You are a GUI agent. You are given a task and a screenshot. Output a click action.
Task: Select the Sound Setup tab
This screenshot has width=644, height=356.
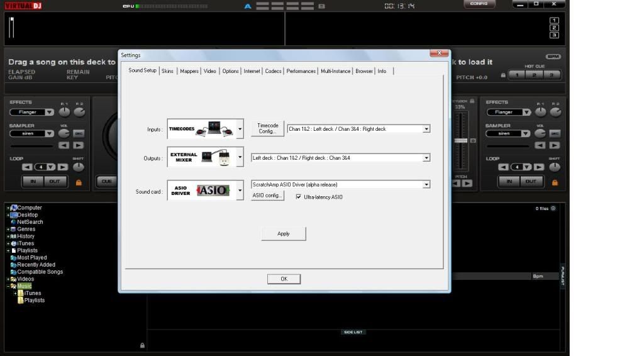click(x=143, y=70)
